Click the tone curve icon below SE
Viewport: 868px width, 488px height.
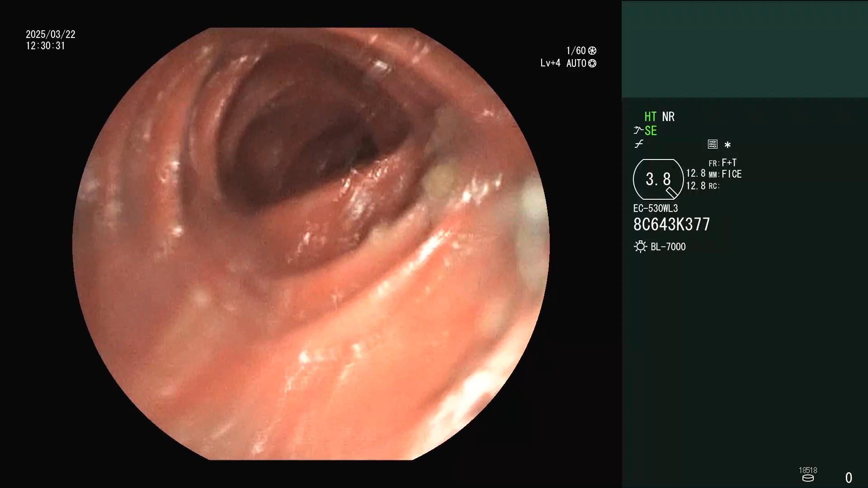coord(639,144)
